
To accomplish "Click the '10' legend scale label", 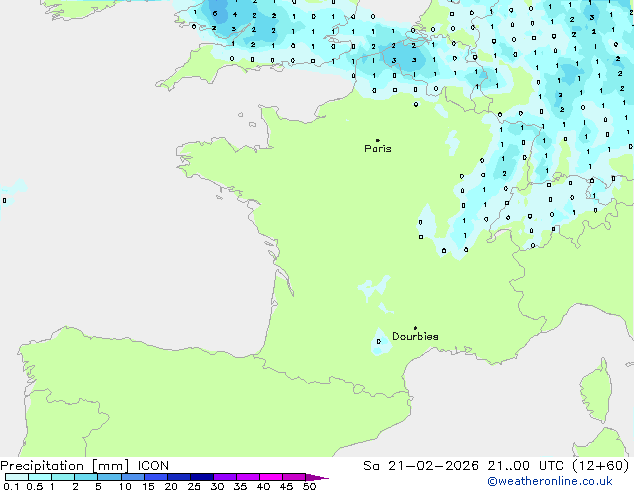I will 125,486.
